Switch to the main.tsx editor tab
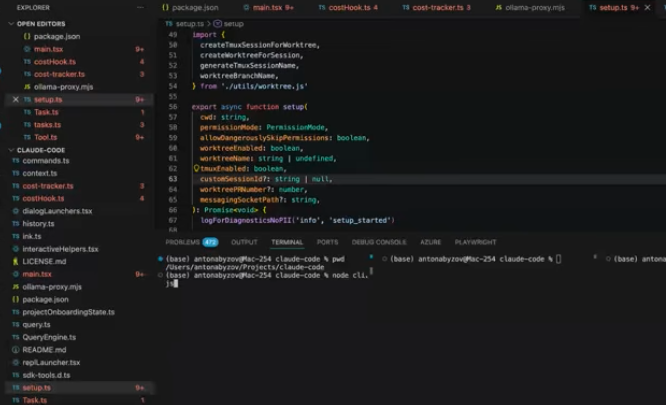This screenshot has height=405, width=666. pos(268,8)
